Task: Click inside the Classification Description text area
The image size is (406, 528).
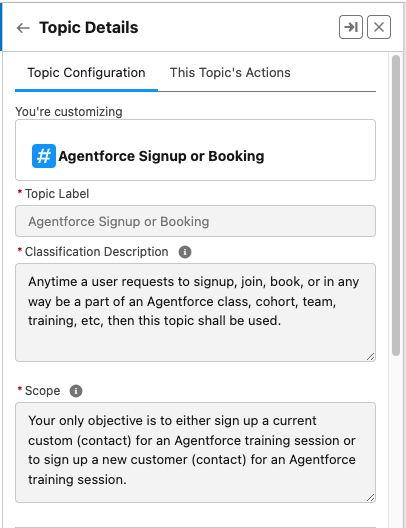Action: (195, 312)
